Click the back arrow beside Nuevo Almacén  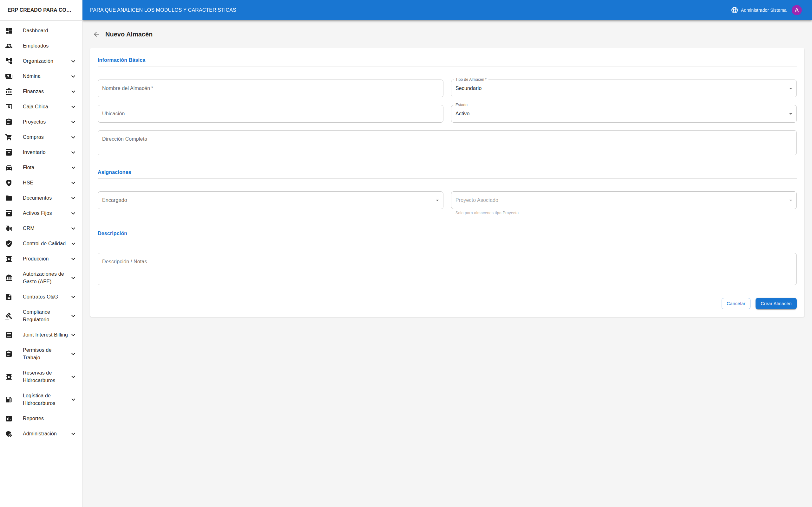96,34
